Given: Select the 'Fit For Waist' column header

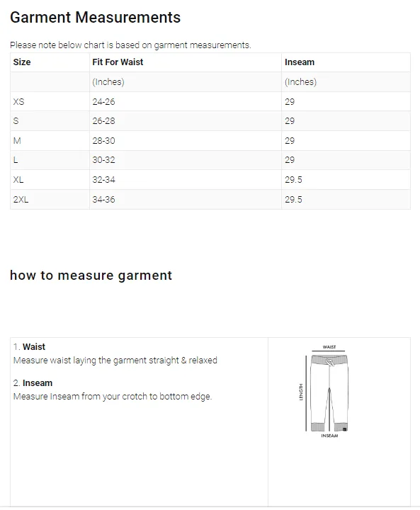Looking at the screenshot, I should click(x=118, y=62).
